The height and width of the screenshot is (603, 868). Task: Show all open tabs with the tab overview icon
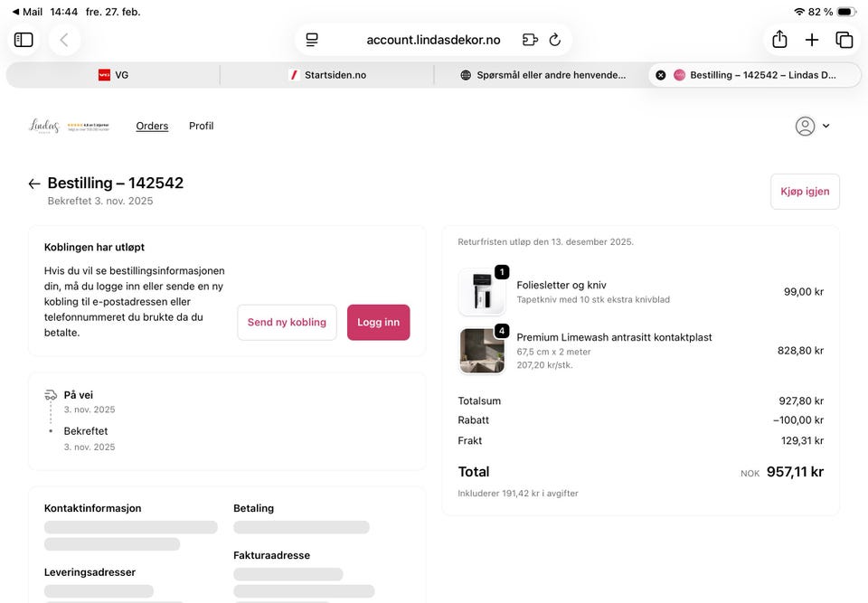[x=844, y=39]
